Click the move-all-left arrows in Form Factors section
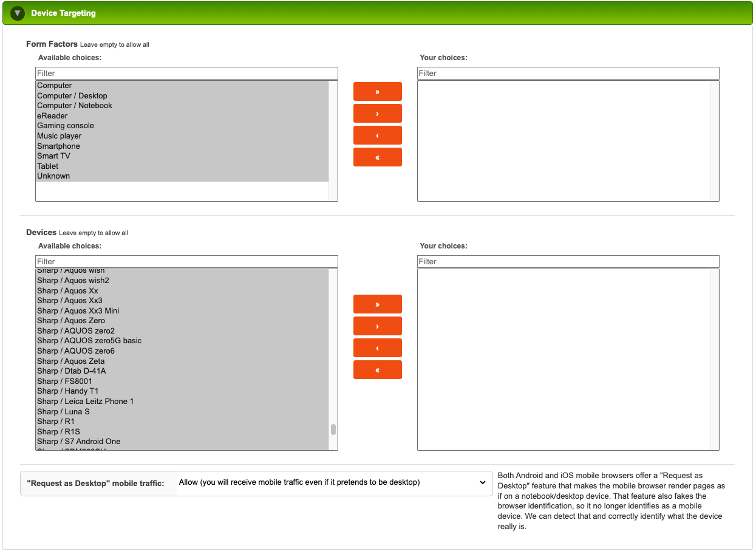The width and height of the screenshot is (756, 551). point(377,157)
